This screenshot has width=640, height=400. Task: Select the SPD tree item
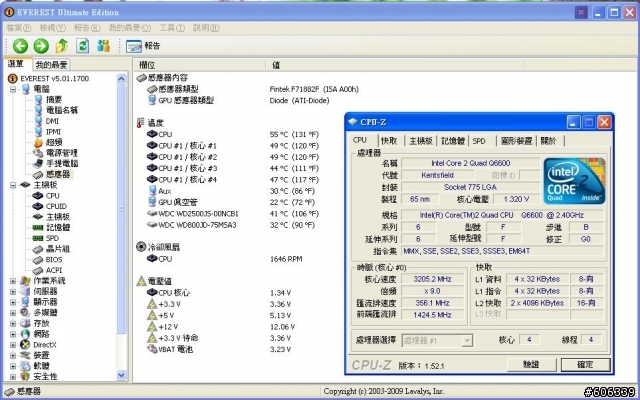[x=52, y=238]
